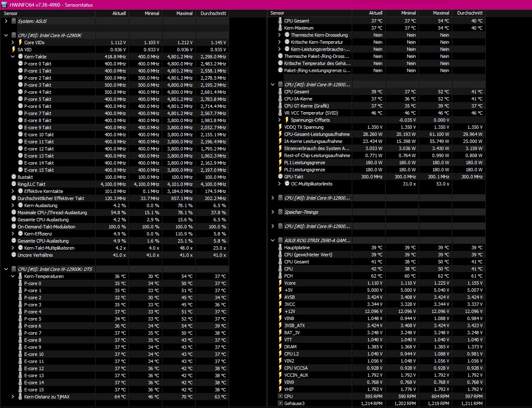Click the 1,214 RPM Gehäuse3 value
Image resolution: width=532 pixels, height=408 pixels.
pyautogui.click(x=372, y=403)
